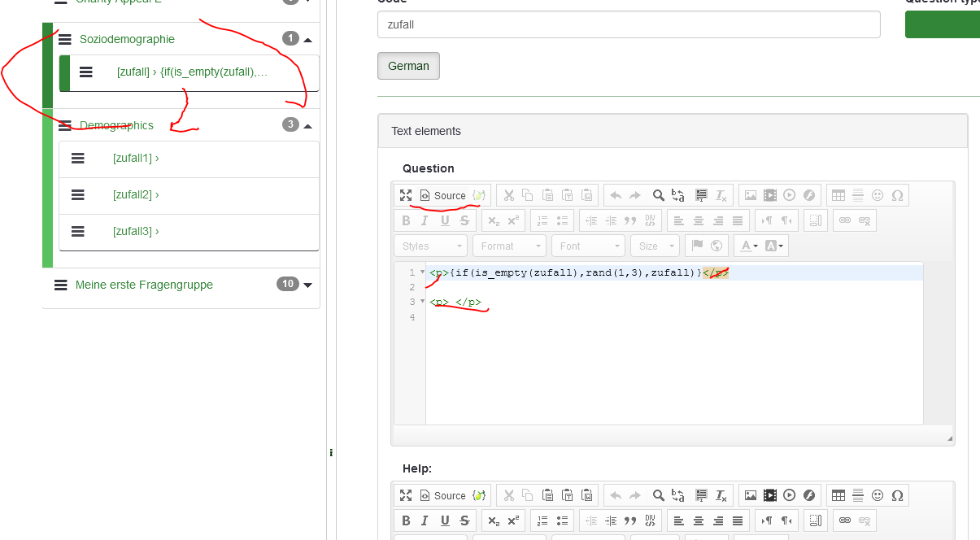Toggle bold in the Help editor
Screen dimensions: 980x540
pos(405,520)
